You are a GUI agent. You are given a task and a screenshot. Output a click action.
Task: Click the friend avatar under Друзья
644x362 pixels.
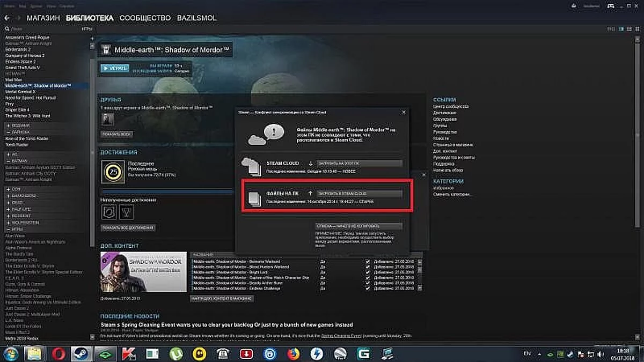click(108, 119)
